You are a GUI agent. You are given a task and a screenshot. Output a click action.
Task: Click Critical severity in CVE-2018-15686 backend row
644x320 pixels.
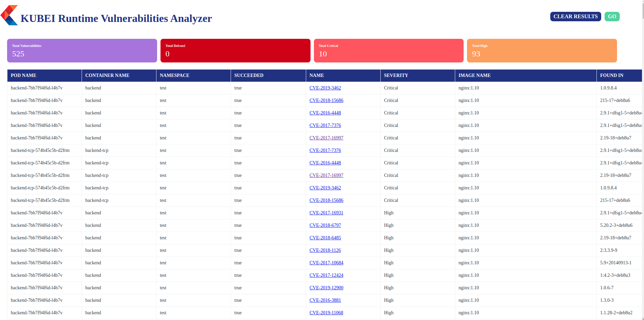391,100
